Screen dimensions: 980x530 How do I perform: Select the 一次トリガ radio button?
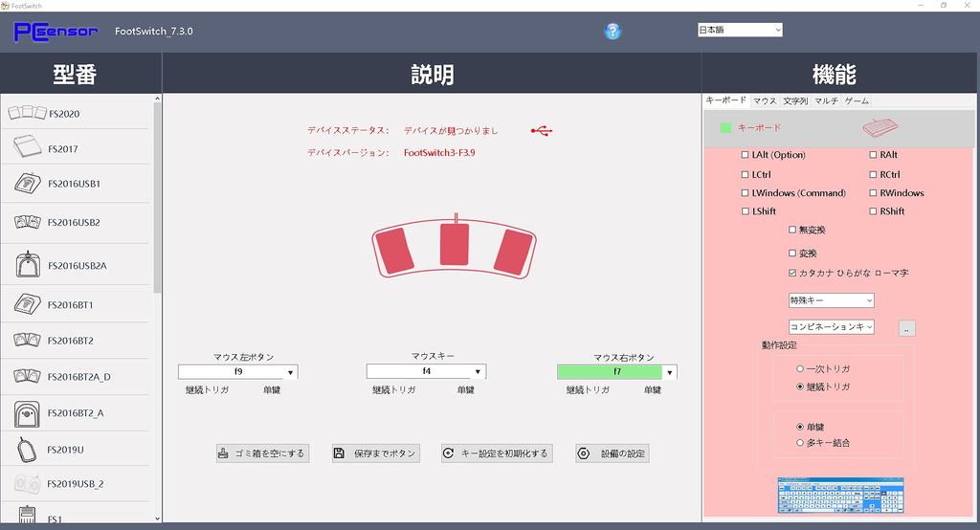800,368
